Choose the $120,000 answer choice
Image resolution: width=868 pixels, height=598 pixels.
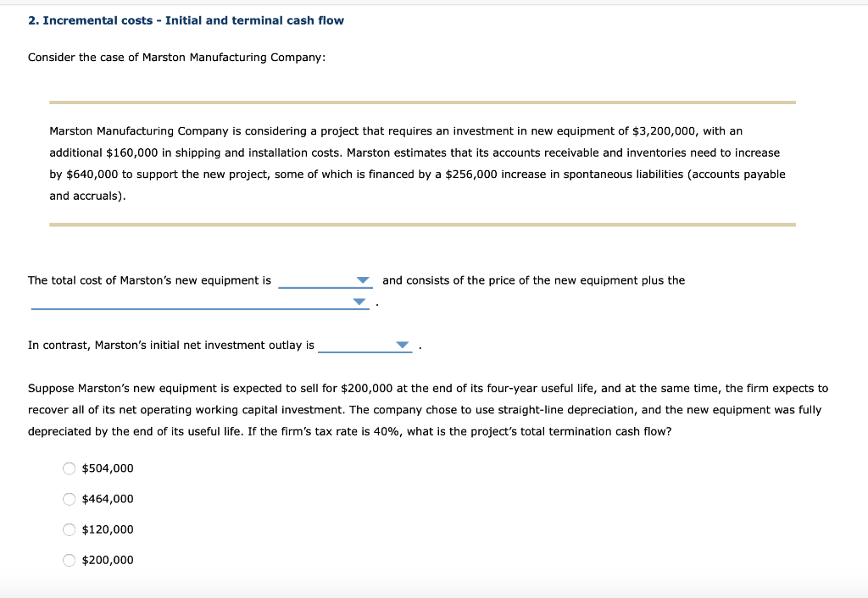point(69,529)
